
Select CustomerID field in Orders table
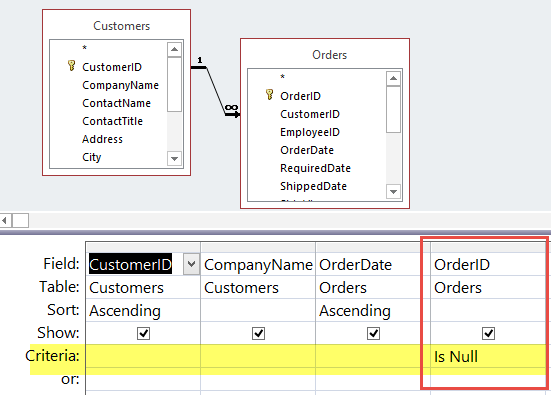coord(310,114)
